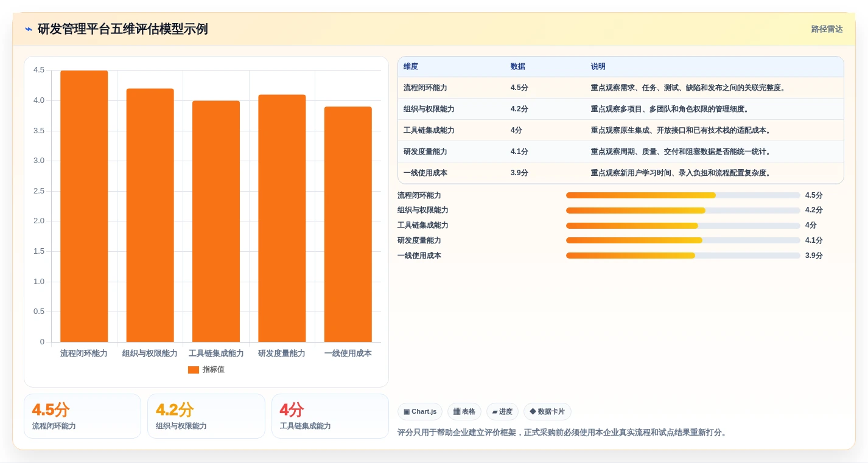Click the 组织与权限能力 bar in the chart
This screenshot has width=868, height=463.
coord(150,215)
